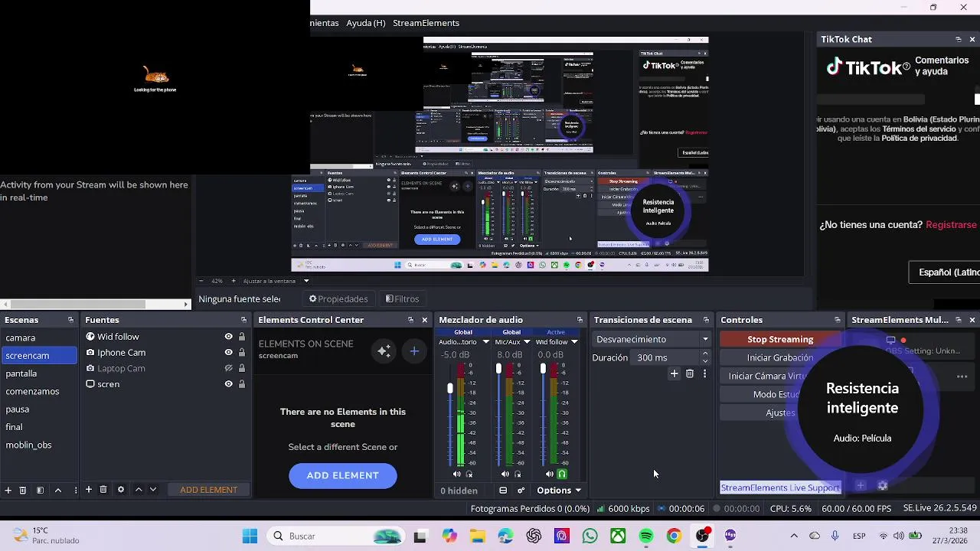Expand the Desvanecimiento transition dropdown
This screenshot has width=980, height=551.
(705, 339)
